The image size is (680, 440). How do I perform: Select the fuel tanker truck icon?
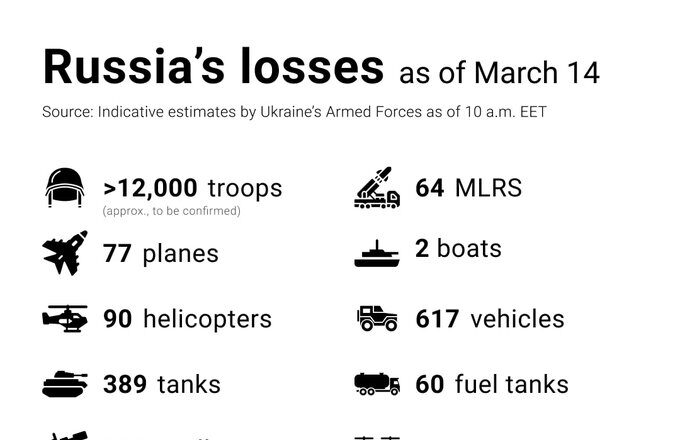(377, 384)
